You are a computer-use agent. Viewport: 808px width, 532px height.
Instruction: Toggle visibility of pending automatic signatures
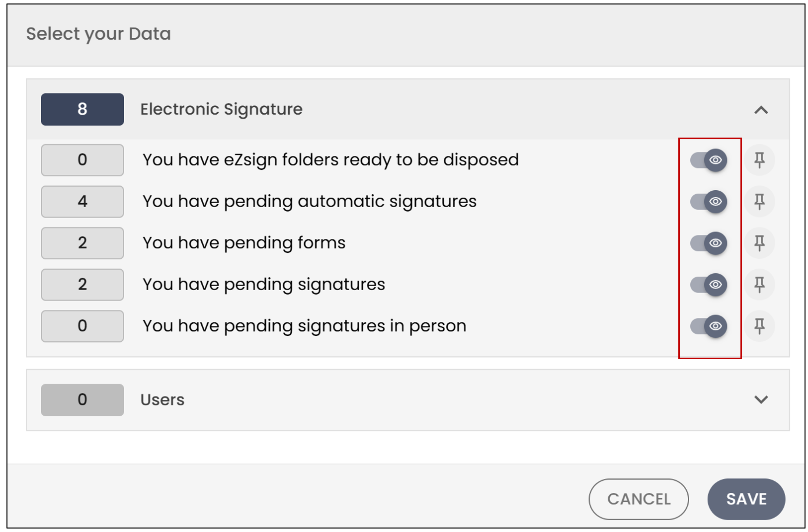click(x=709, y=201)
